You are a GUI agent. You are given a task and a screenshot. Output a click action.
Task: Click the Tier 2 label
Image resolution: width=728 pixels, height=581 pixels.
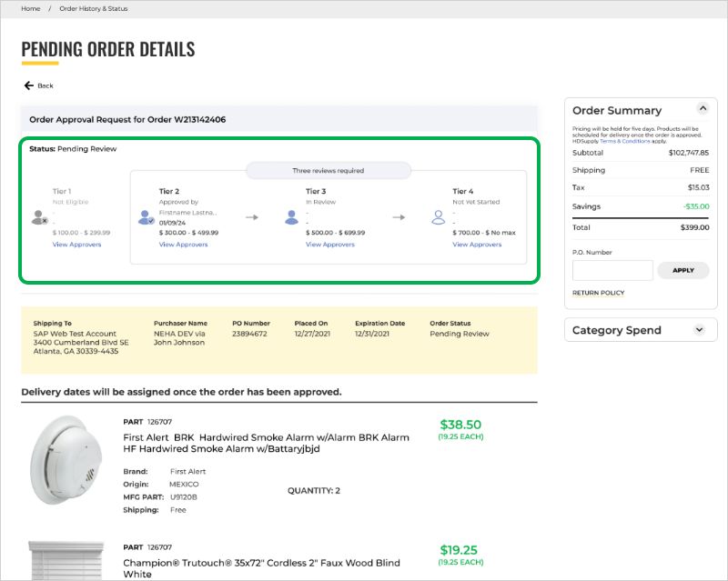169,191
